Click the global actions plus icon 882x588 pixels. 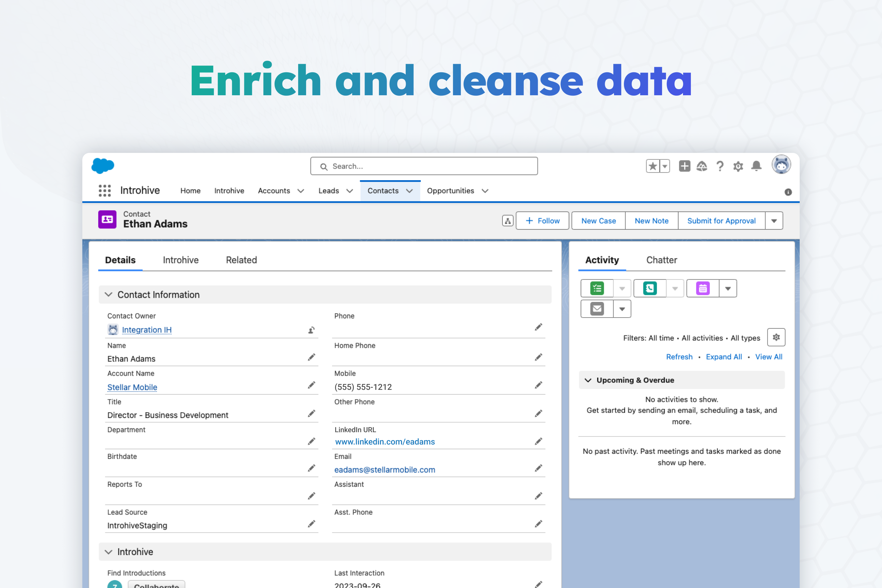[x=684, y=166]
